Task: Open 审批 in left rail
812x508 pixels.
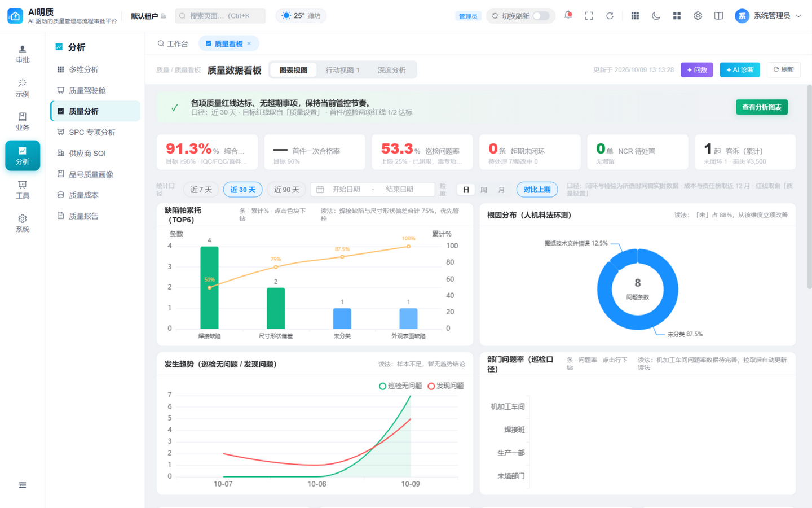Action: [23, 54]
